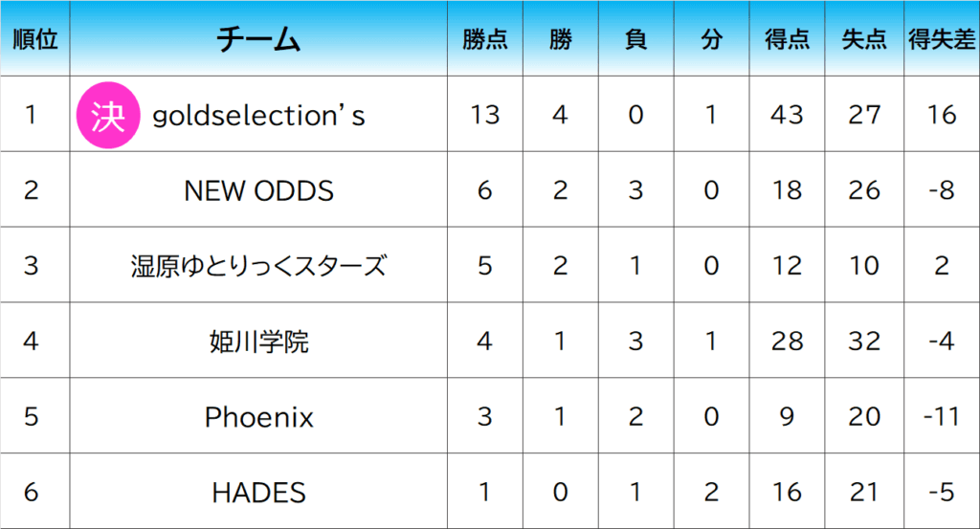
Task: Click the 勝点 column header
Action: 485,38
